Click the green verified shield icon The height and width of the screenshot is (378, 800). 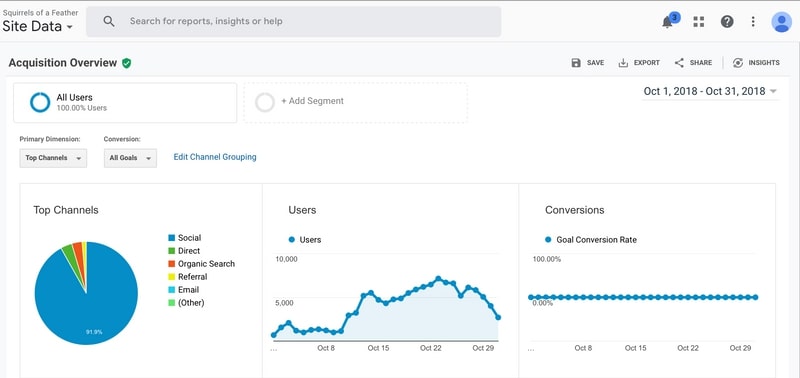pyautogui.click(x=127, y=63)
